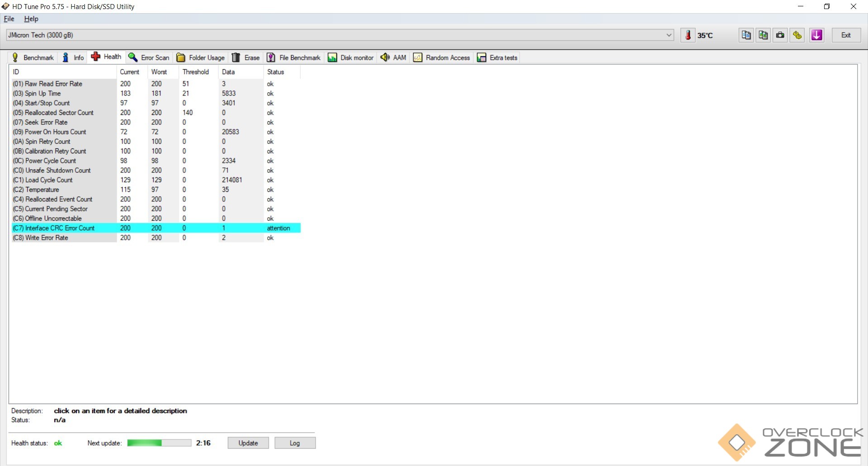
Task: Open the JMicron Tech drive selector dropdown
Action: tap(340, 35)
